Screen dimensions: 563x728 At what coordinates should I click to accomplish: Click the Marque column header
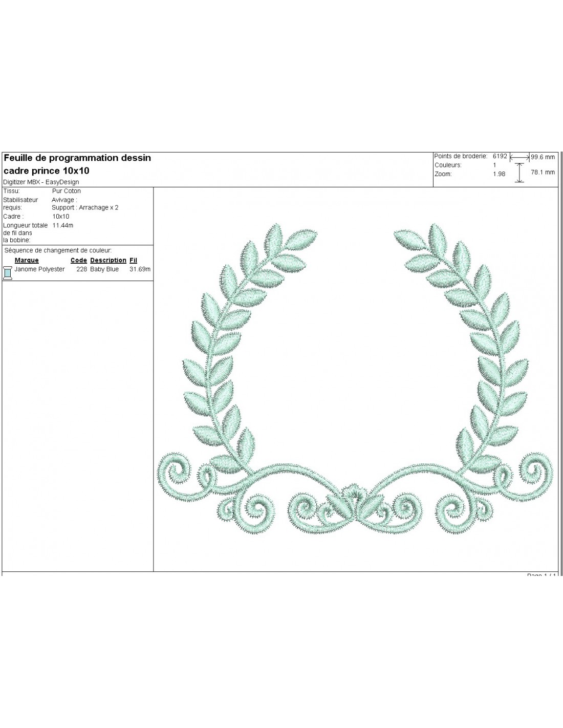pos(27,260)
